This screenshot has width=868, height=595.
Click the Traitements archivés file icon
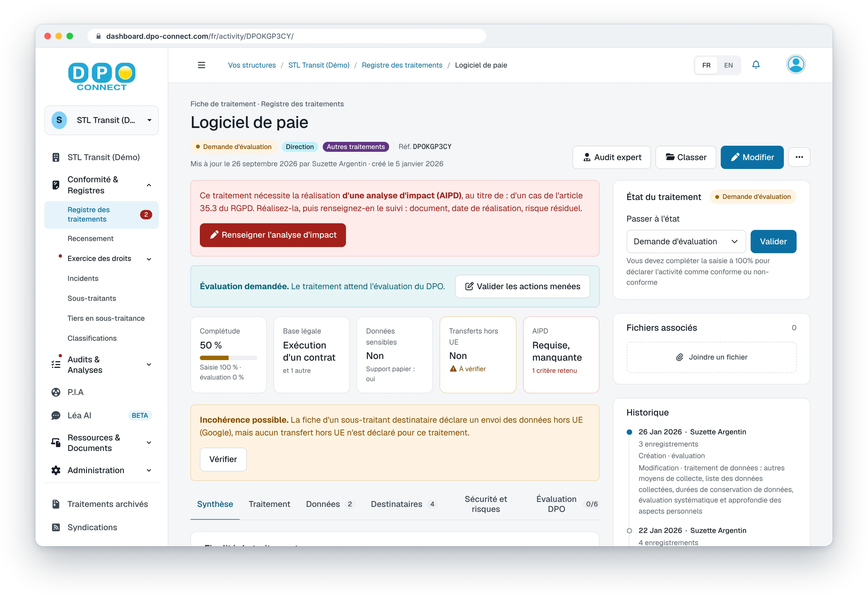56,504
